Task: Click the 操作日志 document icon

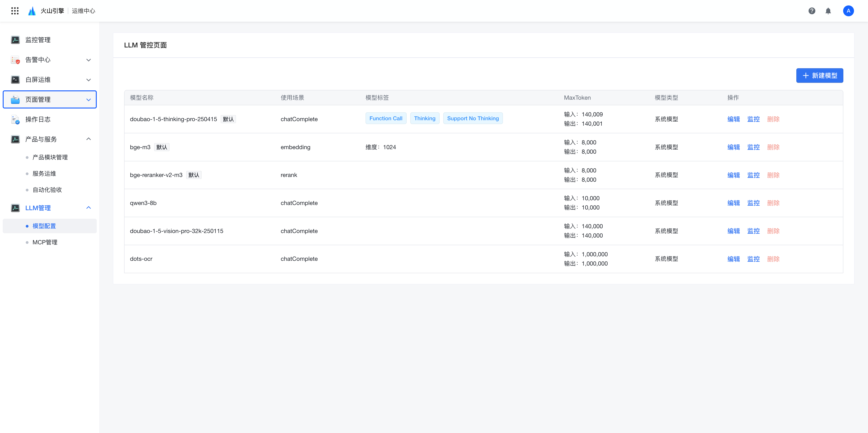Action: [15, 119]
